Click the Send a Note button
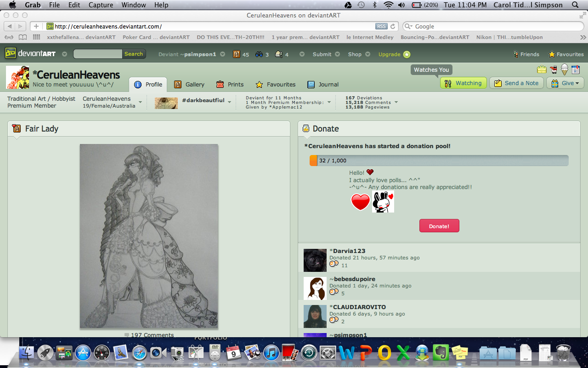Screen dimensions: 588x368 516,83
